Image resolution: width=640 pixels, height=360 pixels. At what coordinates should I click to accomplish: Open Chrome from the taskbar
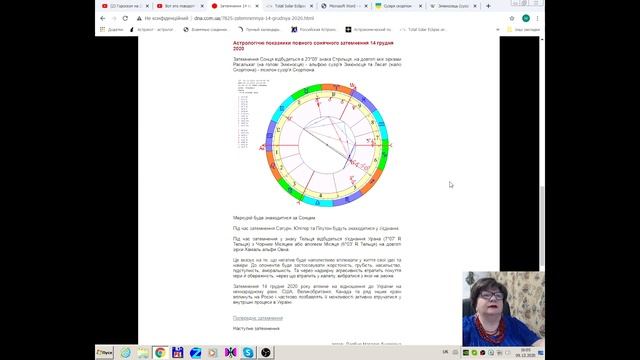tap(160, 352)
